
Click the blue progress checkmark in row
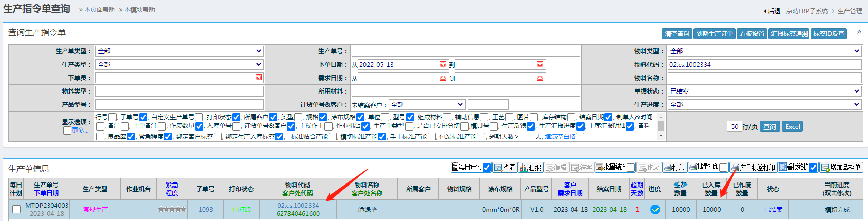[655, 210]
